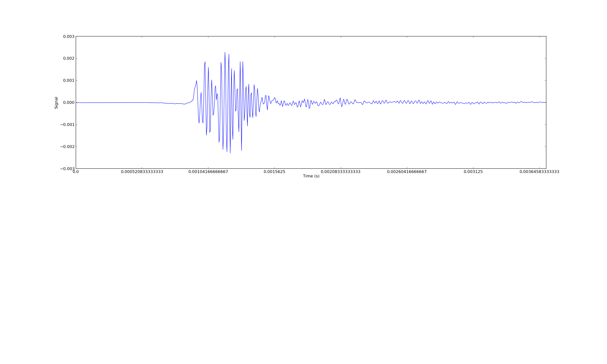Screen dimensions: 607x364
Task: Click the 0.000520833333333 x-axis tick label
Action: [x=142, y=172]
